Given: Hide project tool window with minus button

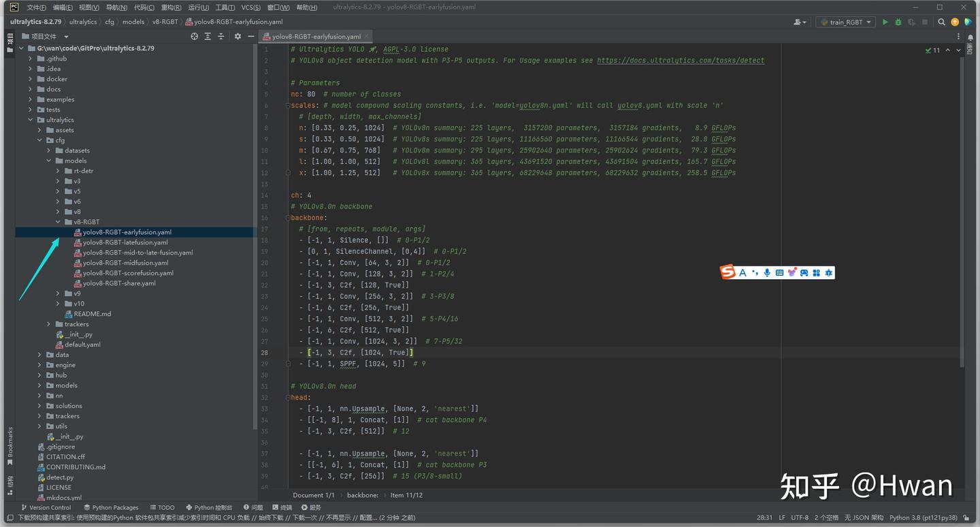Looking at the screenshot, I should (250, 36).
